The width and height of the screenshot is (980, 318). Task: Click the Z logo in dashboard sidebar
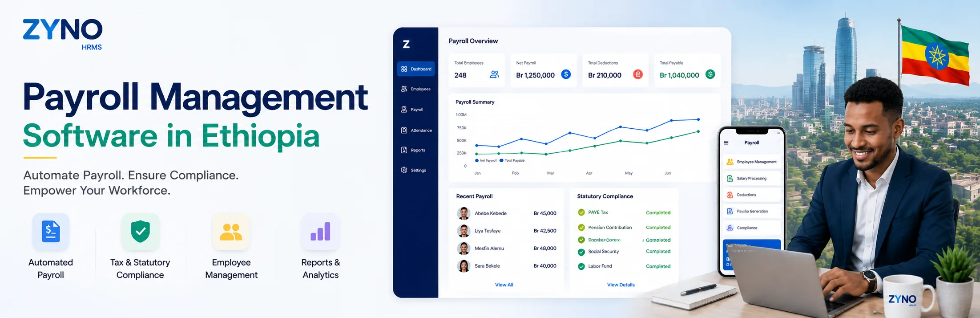(x=406, y=44)
